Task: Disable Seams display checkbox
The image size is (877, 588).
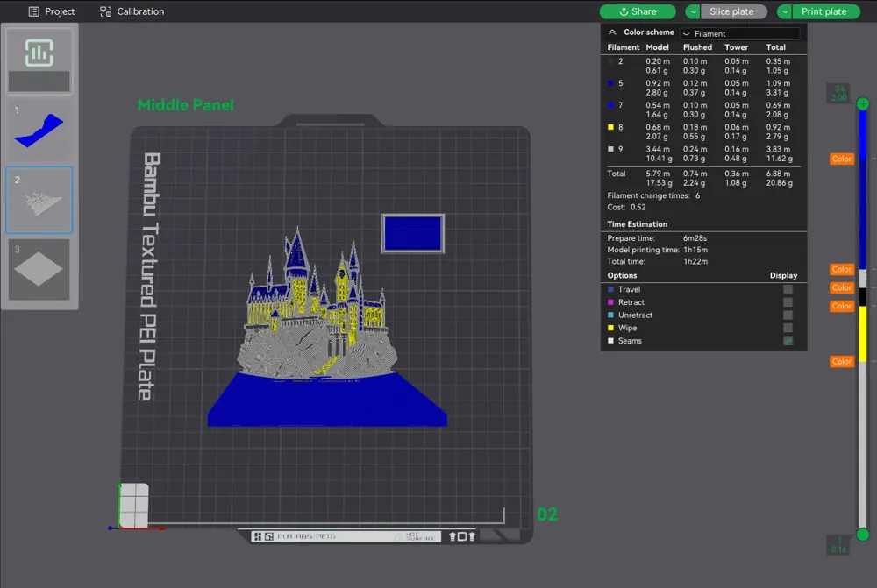Action: click(788, 341)
